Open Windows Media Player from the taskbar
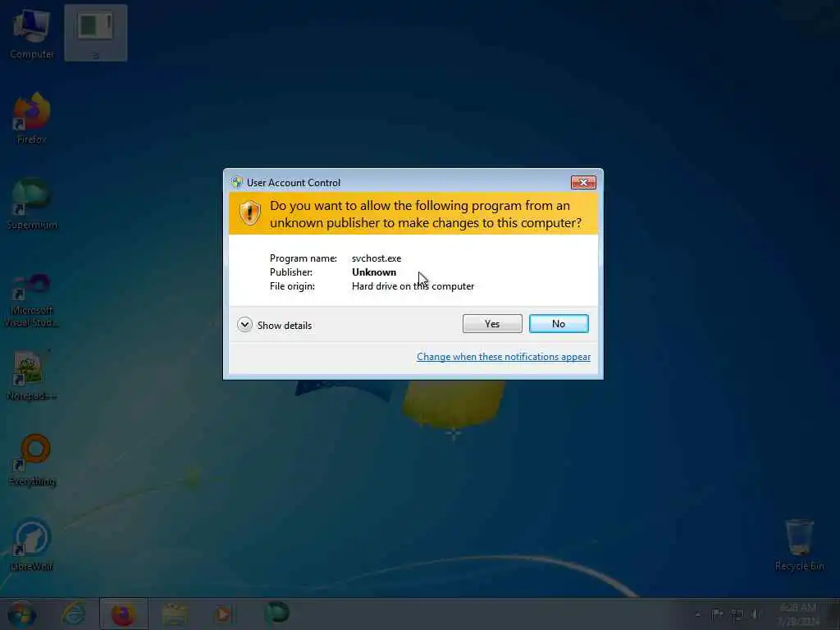 pyautogui.click(x=223, y=614)
